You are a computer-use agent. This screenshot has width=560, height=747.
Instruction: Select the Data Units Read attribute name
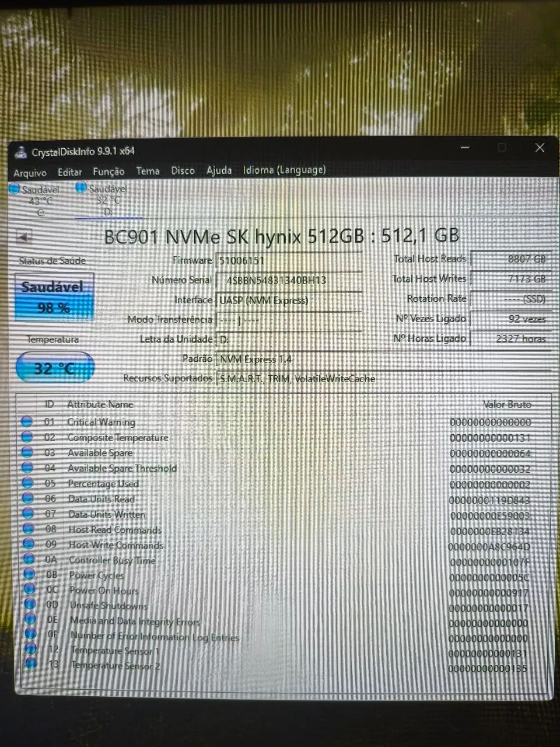pyautogui.click(x=101, y=499)
